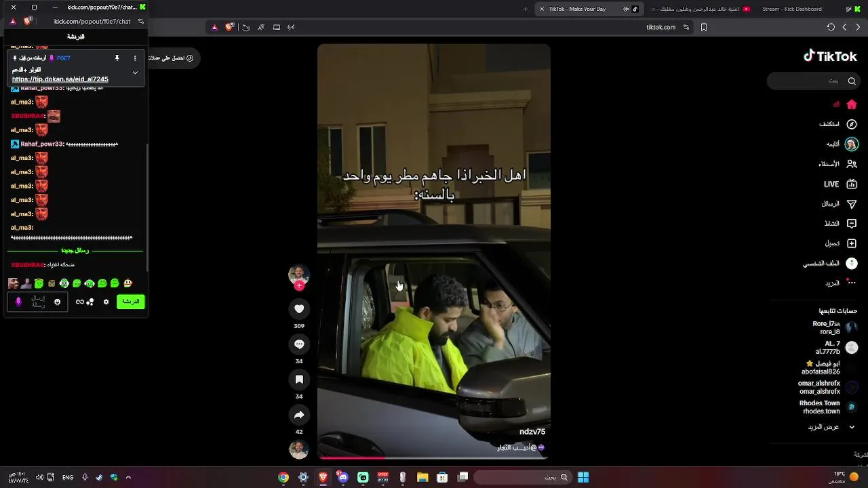Open Brave Shields lion icon in main toolbar

tap(229, 27)
